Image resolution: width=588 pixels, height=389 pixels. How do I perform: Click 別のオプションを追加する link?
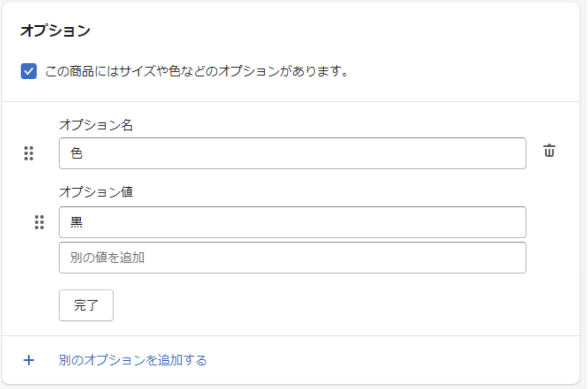133,360
